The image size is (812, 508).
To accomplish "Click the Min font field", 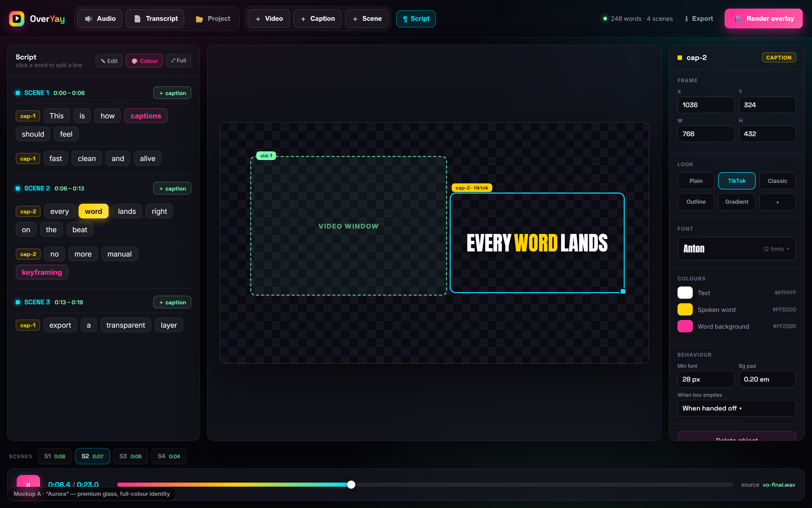I will point(706,379).
